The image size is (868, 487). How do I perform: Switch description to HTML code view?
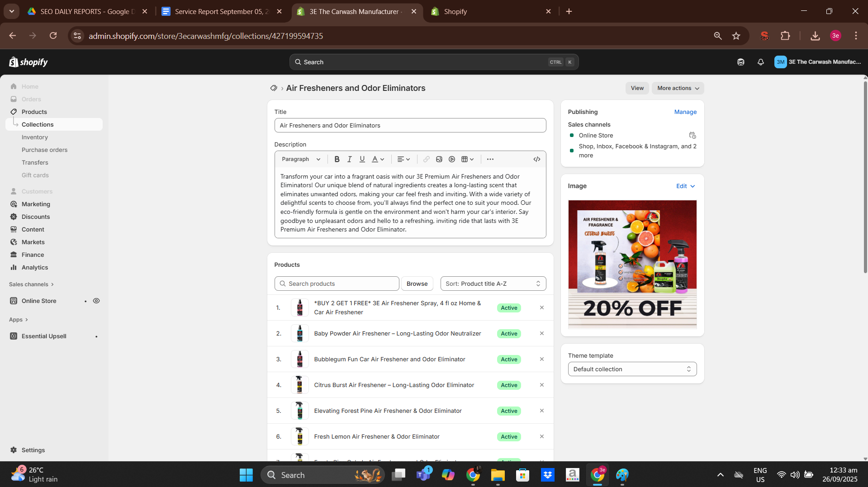tap(537, 159)
